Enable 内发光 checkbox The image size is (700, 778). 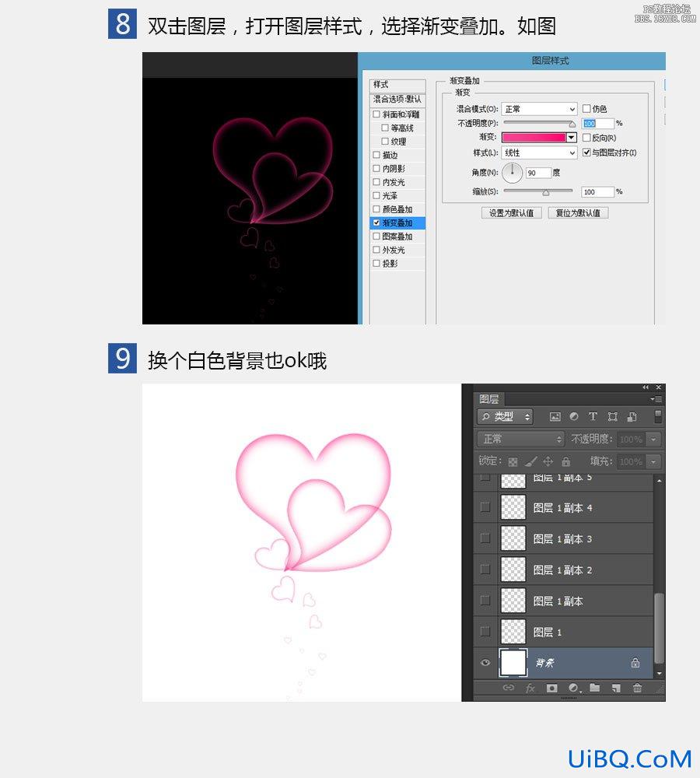click(376, 182)
